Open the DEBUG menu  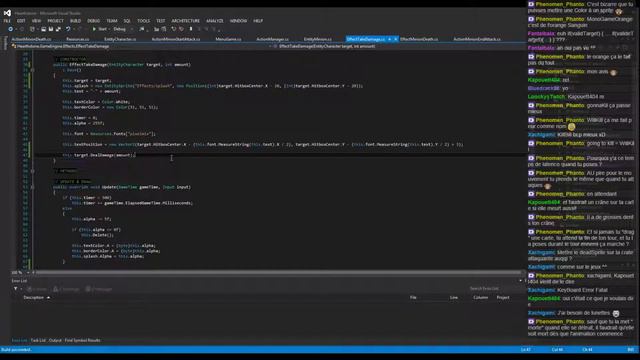93,21
